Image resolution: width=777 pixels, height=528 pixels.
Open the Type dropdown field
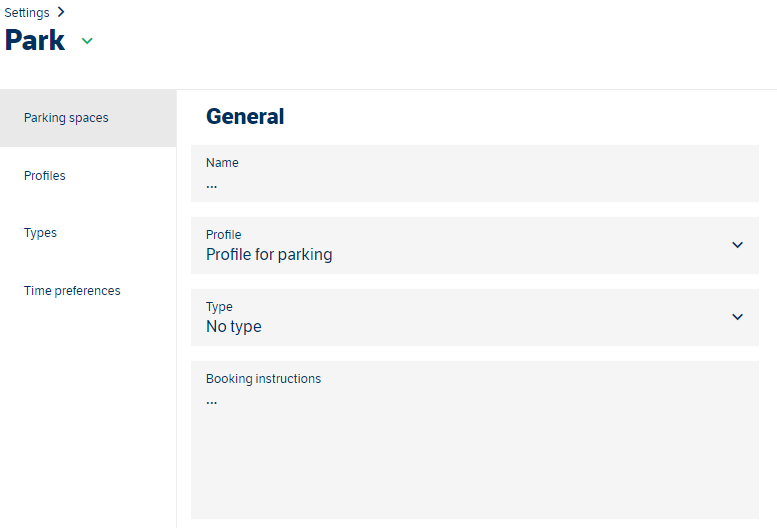coord(474,317)
